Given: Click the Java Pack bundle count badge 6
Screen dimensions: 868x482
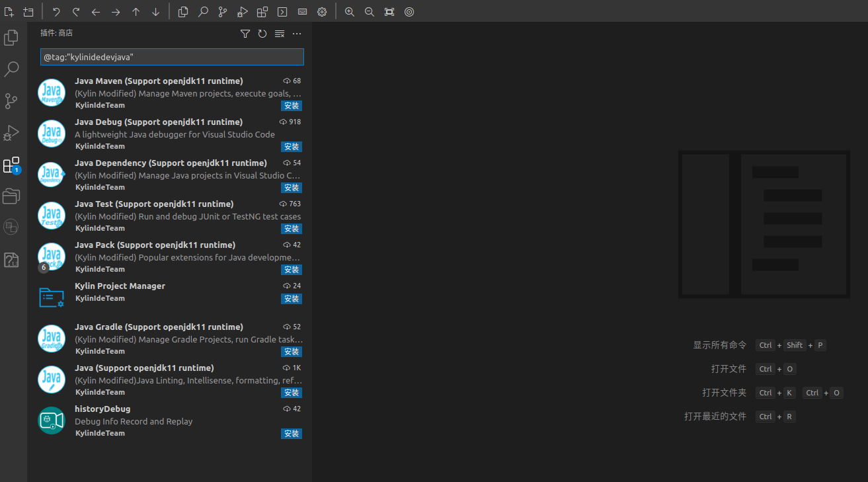Looking at the screenshot, I should 44,267.
